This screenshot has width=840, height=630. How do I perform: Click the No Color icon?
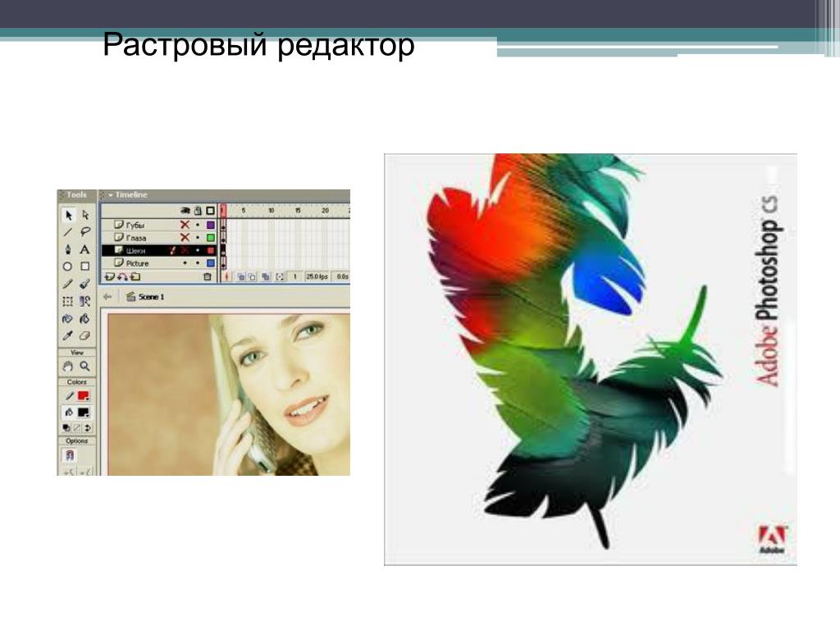click(76, 428)
